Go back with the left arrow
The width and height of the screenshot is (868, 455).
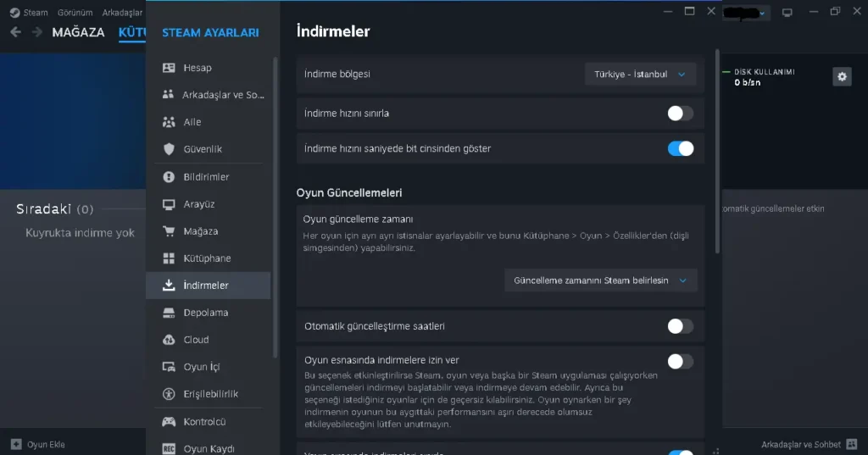click(x=15, y=32)
